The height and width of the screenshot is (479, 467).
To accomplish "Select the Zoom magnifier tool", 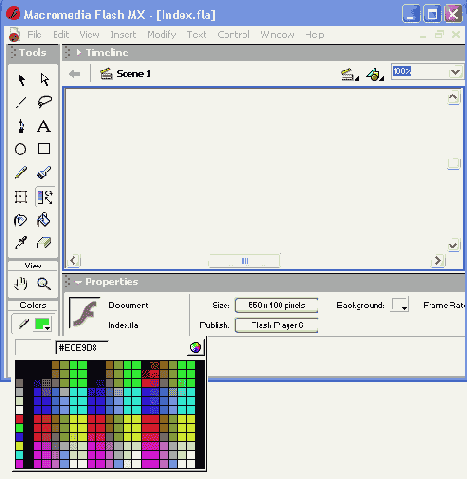I will tap(44, 284).
